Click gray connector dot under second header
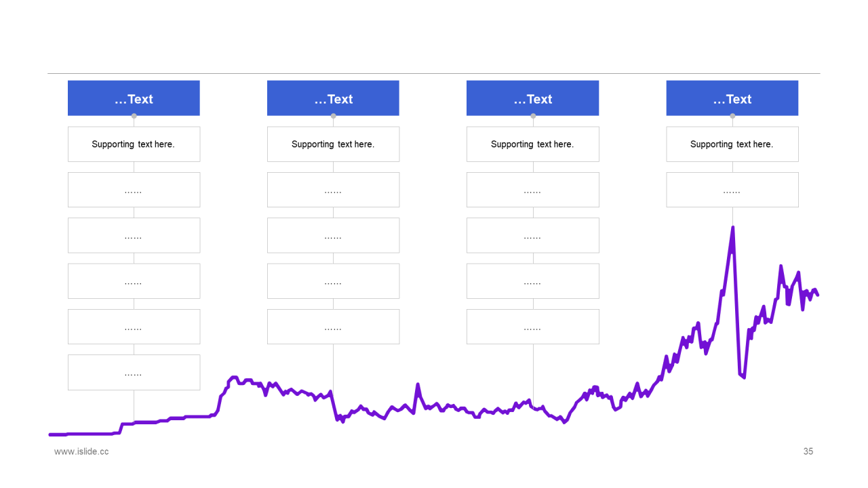868x488 pixels. (x=333, y=116)
